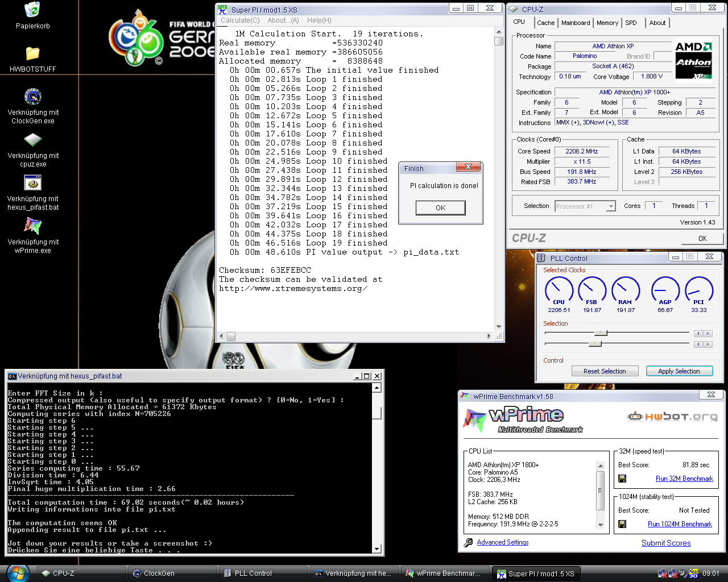Click the CPU clock gauge in PLL Control
The width and height of the screenshot is (728, 582).
point(559,290)
